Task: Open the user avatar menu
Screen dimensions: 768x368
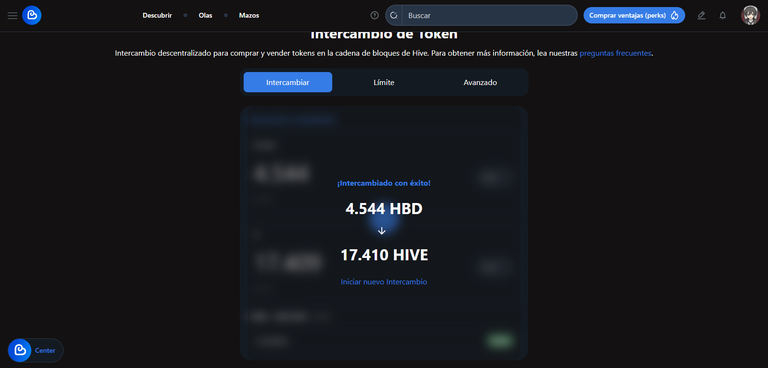Action: tap(750, 15)
